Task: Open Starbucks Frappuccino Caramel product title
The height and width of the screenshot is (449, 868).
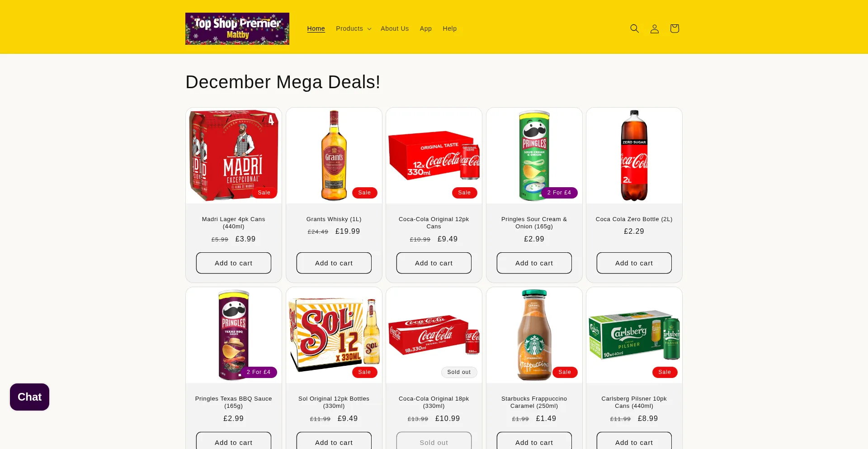Action: coord(534,402)
